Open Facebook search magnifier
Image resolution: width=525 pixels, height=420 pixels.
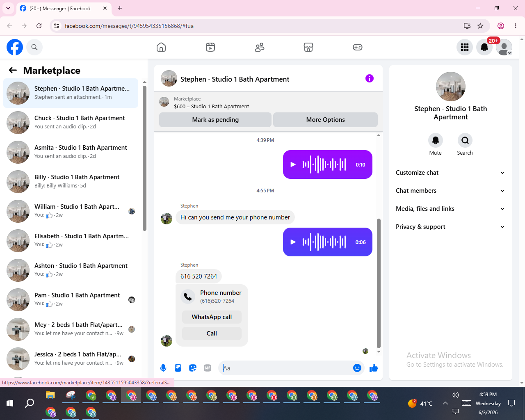coord(34,47)
